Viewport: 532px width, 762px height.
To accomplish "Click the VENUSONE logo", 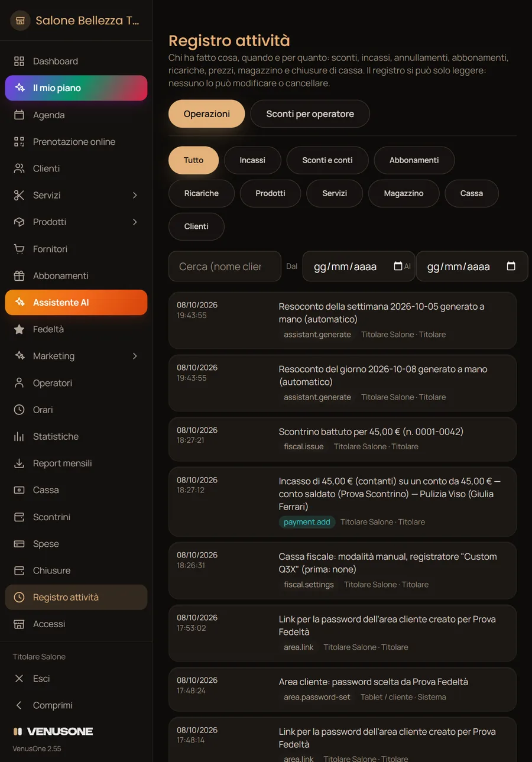I will click(53, 731).
